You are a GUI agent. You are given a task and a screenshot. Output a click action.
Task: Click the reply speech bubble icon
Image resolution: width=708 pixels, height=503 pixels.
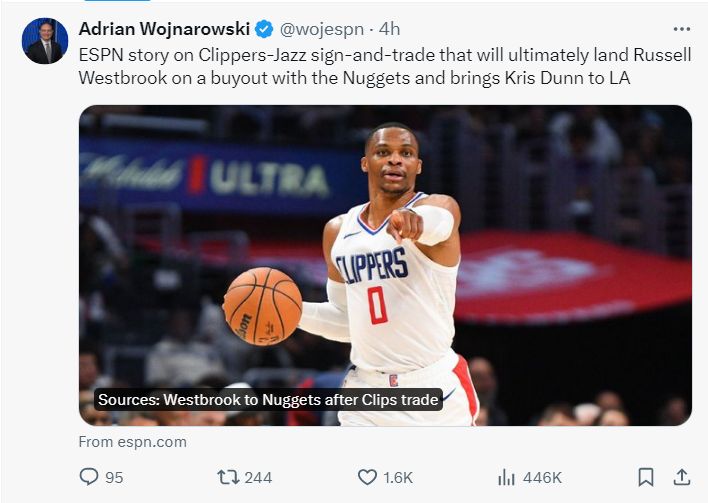(x=88, y=477)
